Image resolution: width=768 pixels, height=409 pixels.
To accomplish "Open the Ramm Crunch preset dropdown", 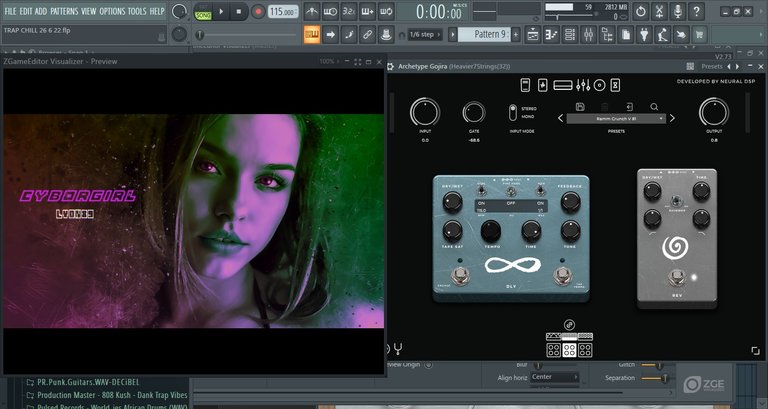I will 616,119.
